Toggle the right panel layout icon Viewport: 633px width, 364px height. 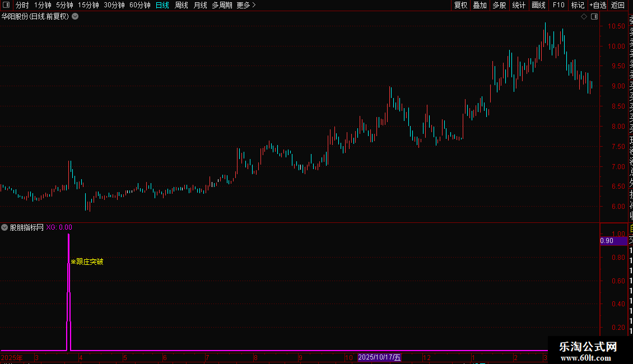pyautogui.click(x=594, y=17)
